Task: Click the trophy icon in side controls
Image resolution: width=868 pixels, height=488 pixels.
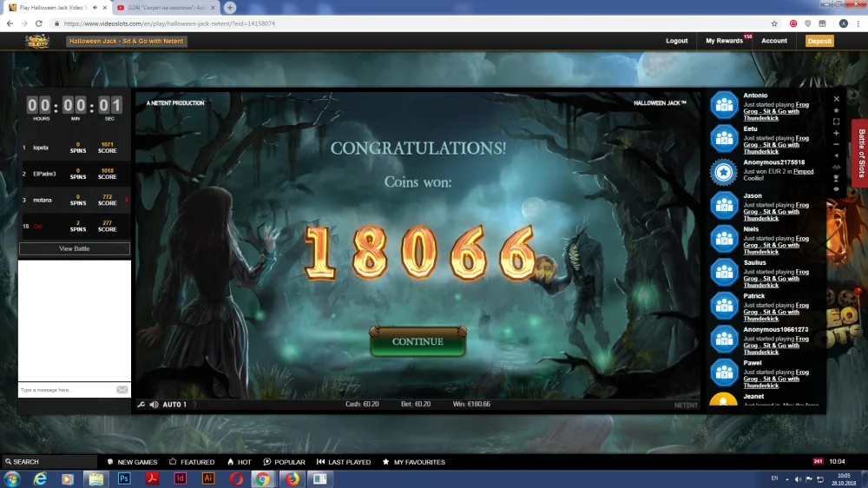Action: click(837, 178)
